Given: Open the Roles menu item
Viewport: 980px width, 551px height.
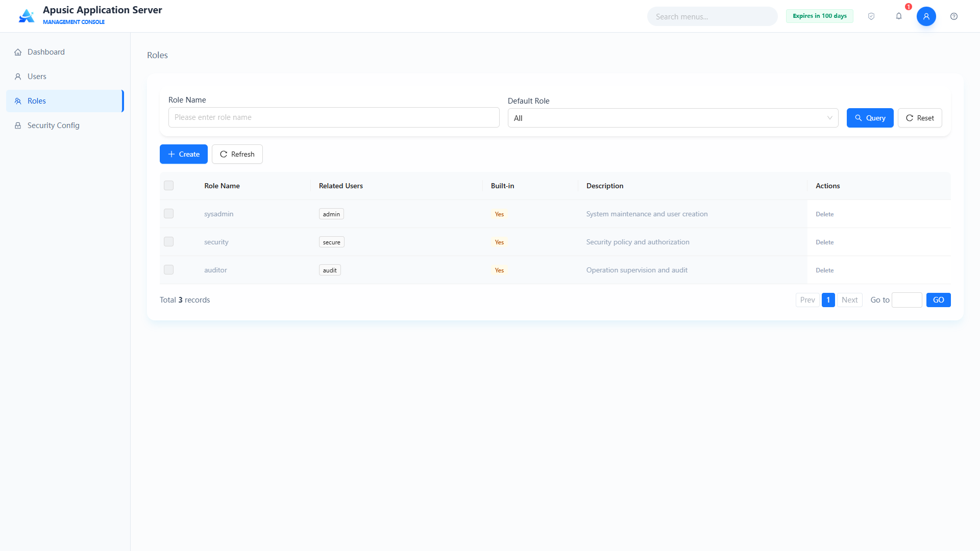Looking at the screenshot, I should (65, 101).
